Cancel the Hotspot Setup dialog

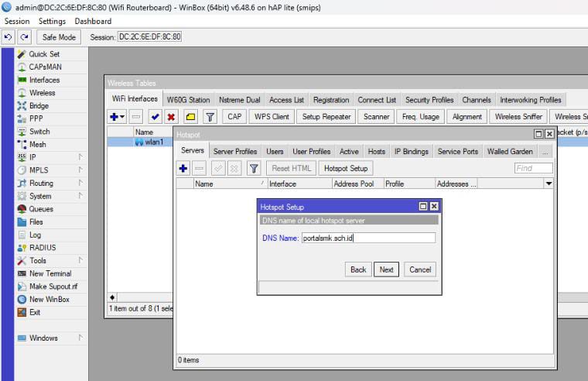point(420,269)
